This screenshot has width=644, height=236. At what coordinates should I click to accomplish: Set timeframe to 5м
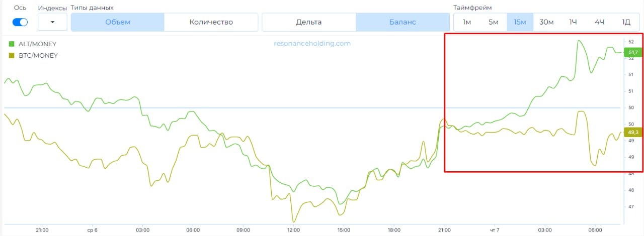493,22
